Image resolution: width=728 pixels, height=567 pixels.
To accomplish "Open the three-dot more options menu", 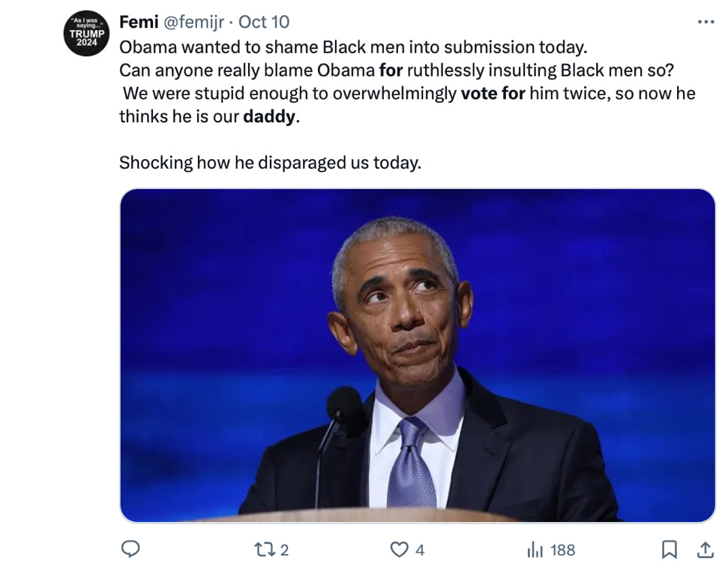I will tap(706, 22).
